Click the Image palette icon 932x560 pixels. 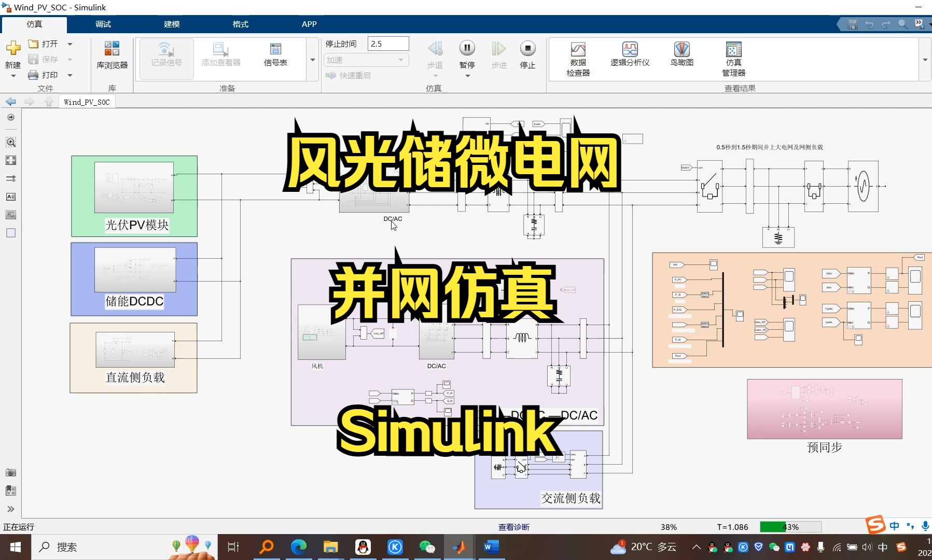tap(10, 215)
